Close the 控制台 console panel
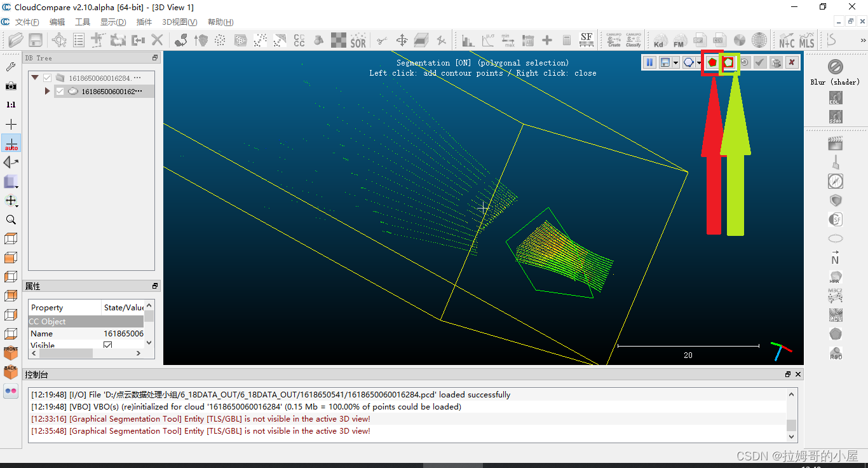Screen dimensions: 868x468 (798, 375)
